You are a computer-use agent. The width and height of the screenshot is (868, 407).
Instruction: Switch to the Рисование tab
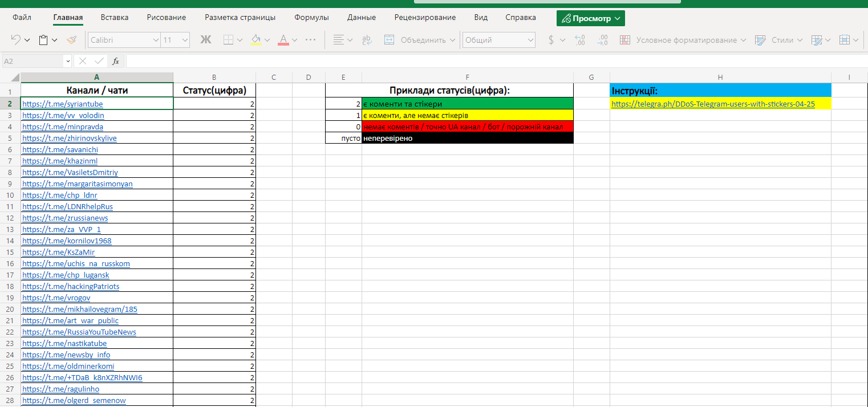167,18
